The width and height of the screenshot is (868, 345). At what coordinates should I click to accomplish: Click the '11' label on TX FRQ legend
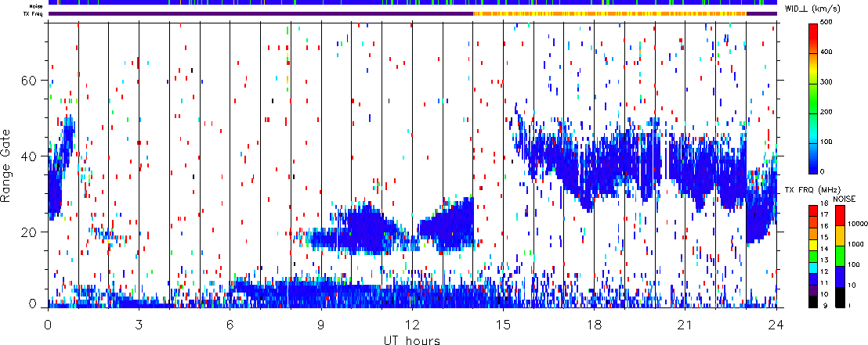pyautogui.click(x=826, y=282)
